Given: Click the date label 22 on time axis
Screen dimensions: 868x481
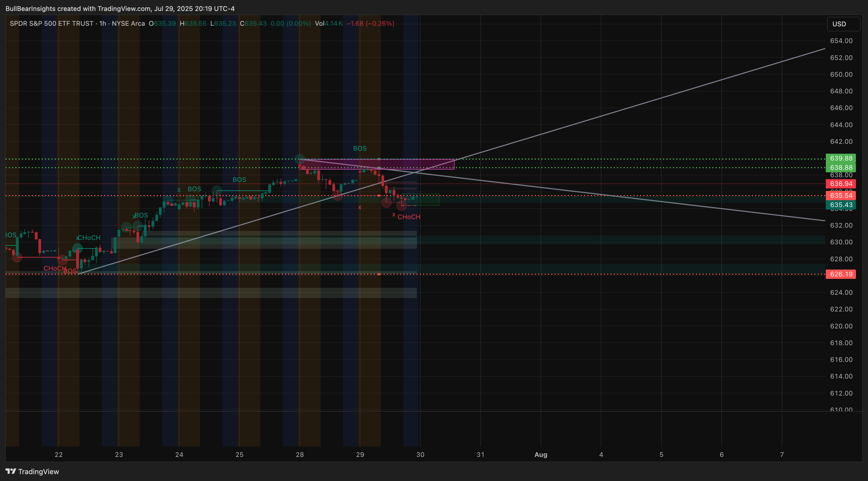Looking at the screenshot, I should [x=59, y=455].
